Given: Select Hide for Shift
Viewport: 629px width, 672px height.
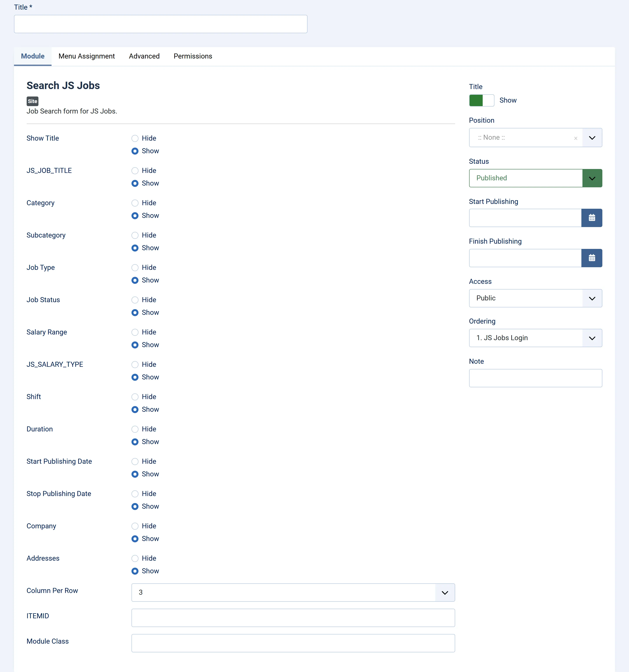Looking at the screenshot, I should click(x=135, y=397).
